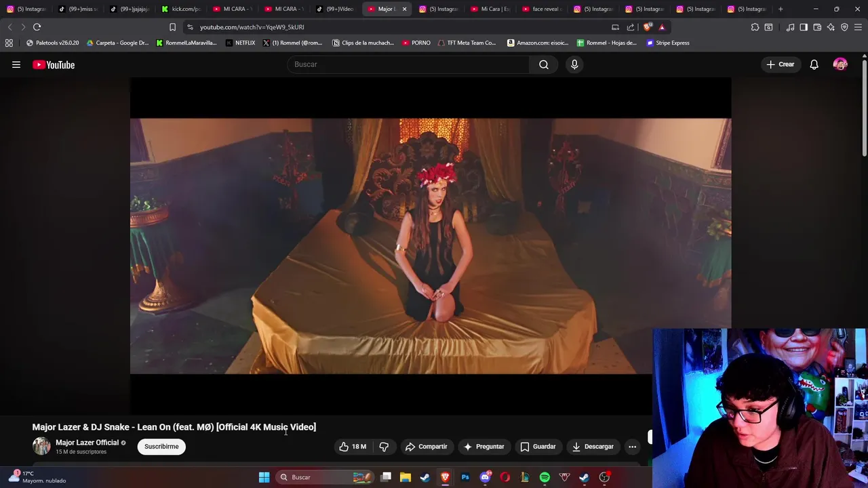The width and height of the screenshot is (868, 488).
Task: Dislike the video with thumbs down
Action: (x=384, y=447)
